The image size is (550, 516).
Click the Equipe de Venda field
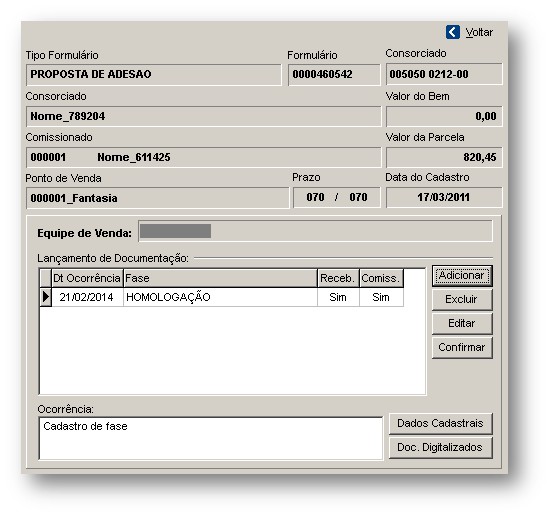315,231
